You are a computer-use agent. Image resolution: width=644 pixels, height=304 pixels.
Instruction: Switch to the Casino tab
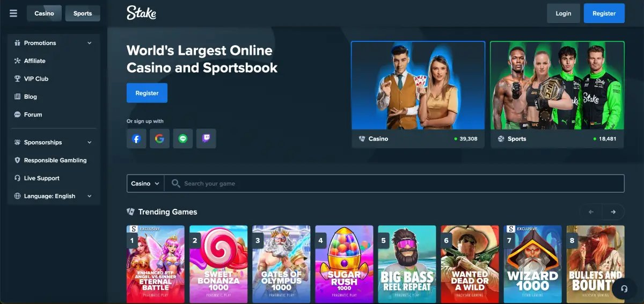pyautogui.click(x=44, y=13)
